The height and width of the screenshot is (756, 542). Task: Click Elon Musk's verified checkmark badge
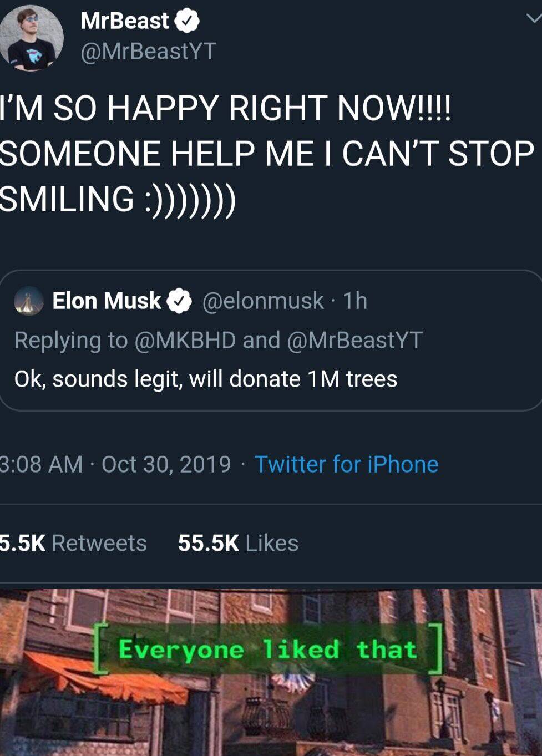[180, 301]
